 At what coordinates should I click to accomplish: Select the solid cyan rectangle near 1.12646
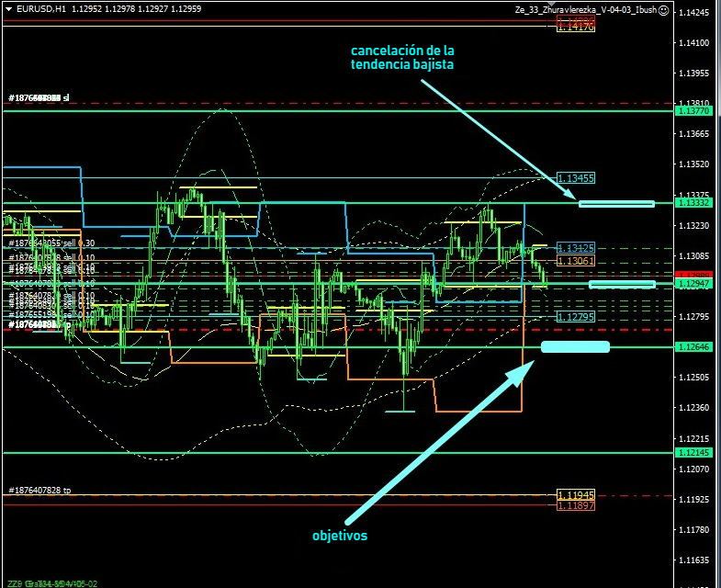576,346
